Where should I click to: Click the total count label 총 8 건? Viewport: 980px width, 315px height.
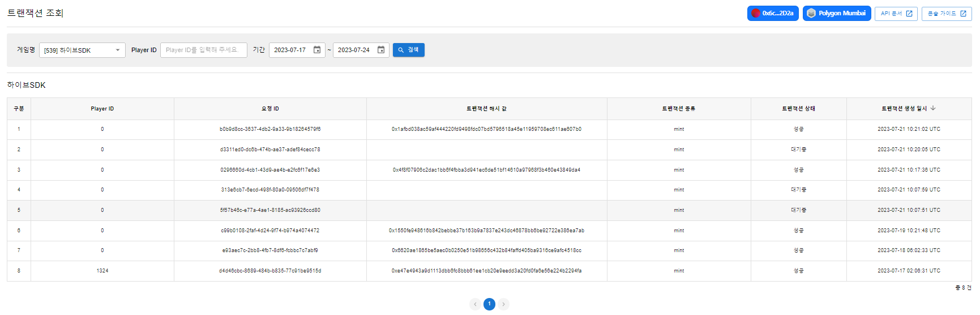(963, 288)
